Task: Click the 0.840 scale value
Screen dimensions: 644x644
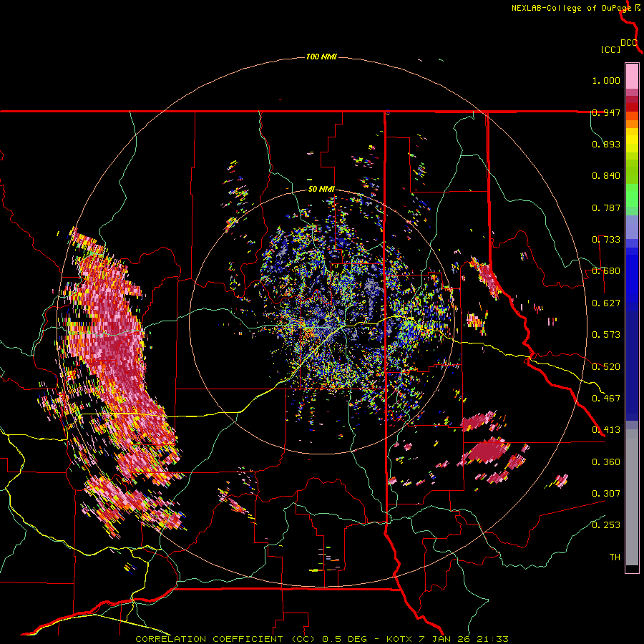Action: click(606, 176)
